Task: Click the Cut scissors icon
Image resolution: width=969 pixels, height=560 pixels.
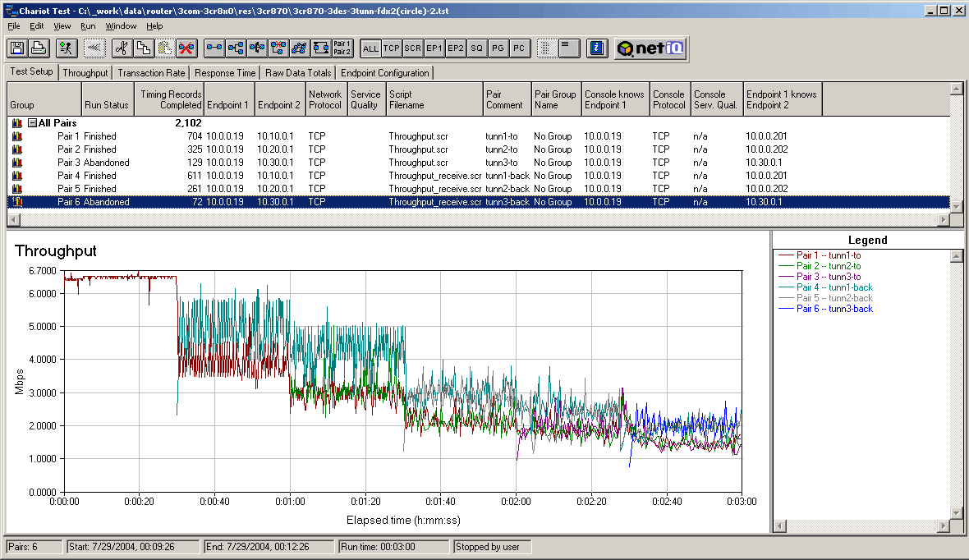Action: (121, 48)
